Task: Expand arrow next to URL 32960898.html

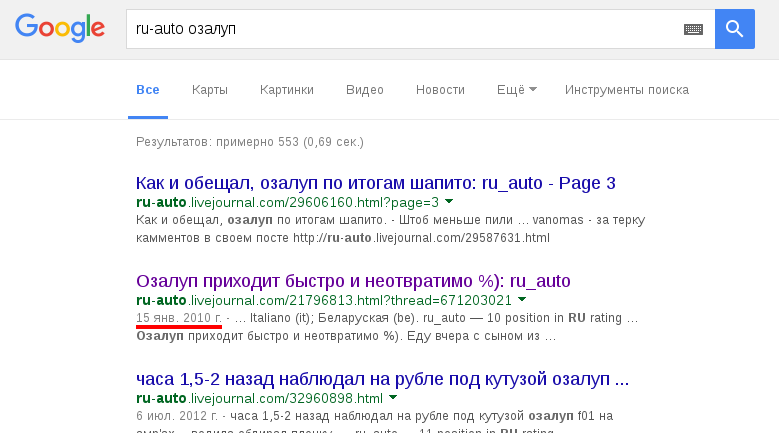Action: pos(393,397)
